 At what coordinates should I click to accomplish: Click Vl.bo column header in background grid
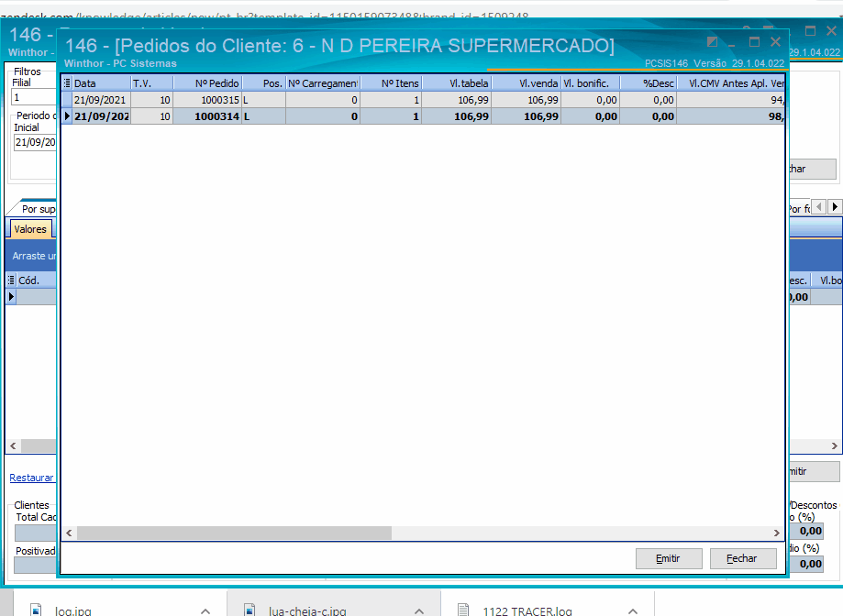pyautogui.click(x=826, y=280)
